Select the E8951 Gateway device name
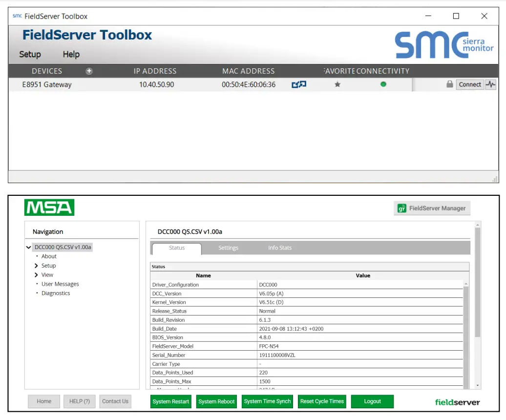Viewport: 506px width, 420px height. [x=47, y=84]
